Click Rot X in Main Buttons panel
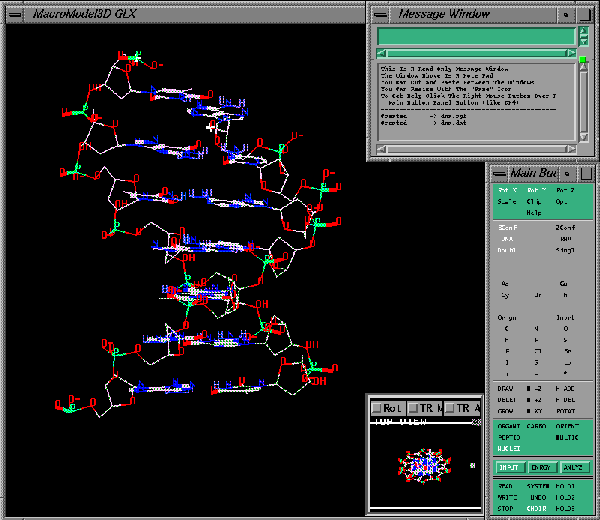Viewport: 600px width, 520px height. (x=508, y=190)
